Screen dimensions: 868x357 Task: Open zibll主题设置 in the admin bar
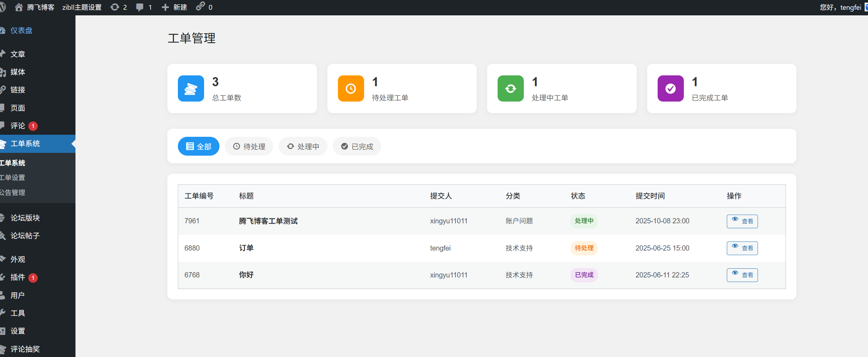pyautogui.click(x=82, y=7)
